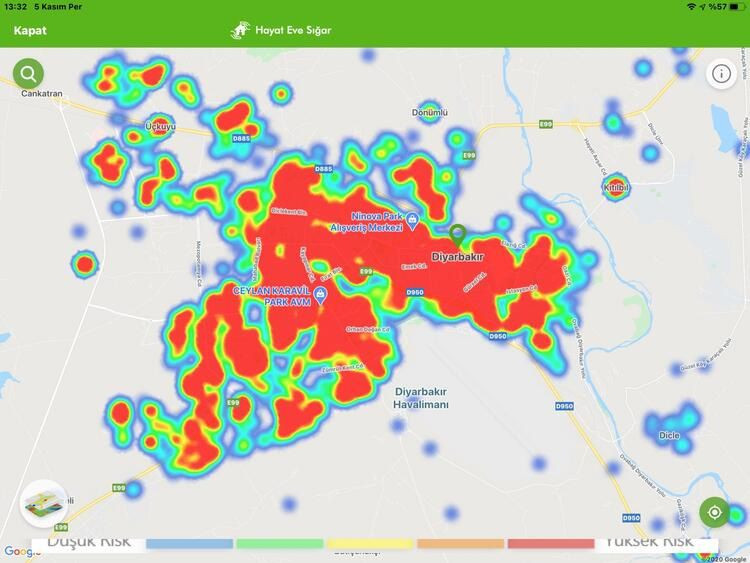Select the Ceylan Karavil Park AVM marker

[x=320, y=294]
